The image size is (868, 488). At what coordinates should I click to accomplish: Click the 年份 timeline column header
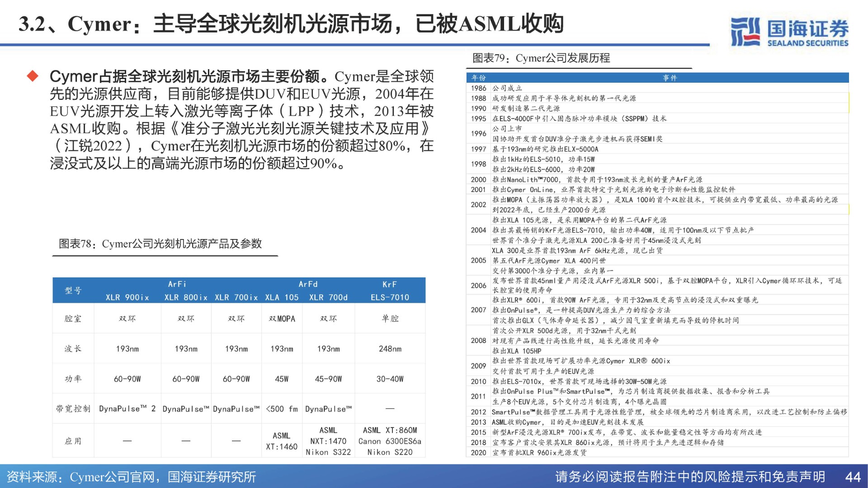click(478, 78)
